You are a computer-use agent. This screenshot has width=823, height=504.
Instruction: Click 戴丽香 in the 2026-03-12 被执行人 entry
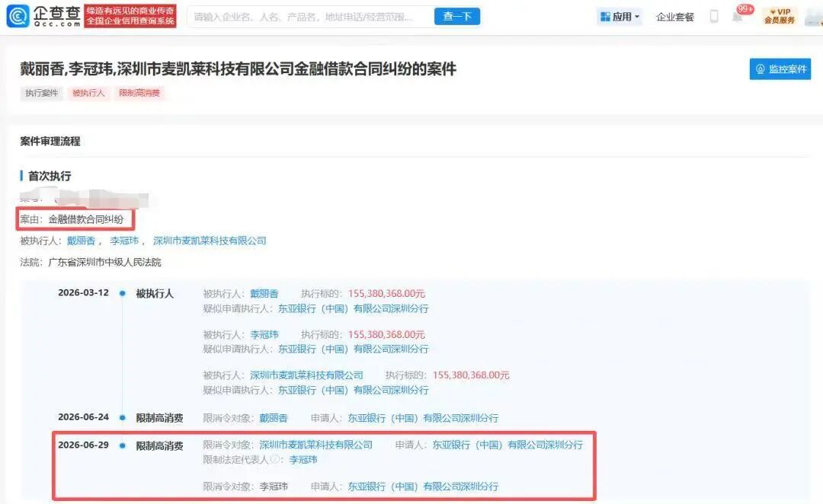click(x=264, y=294)
